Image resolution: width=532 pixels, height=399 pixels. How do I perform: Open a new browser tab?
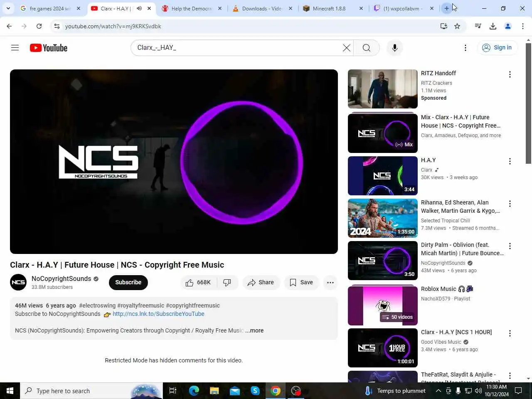[447, 8]
